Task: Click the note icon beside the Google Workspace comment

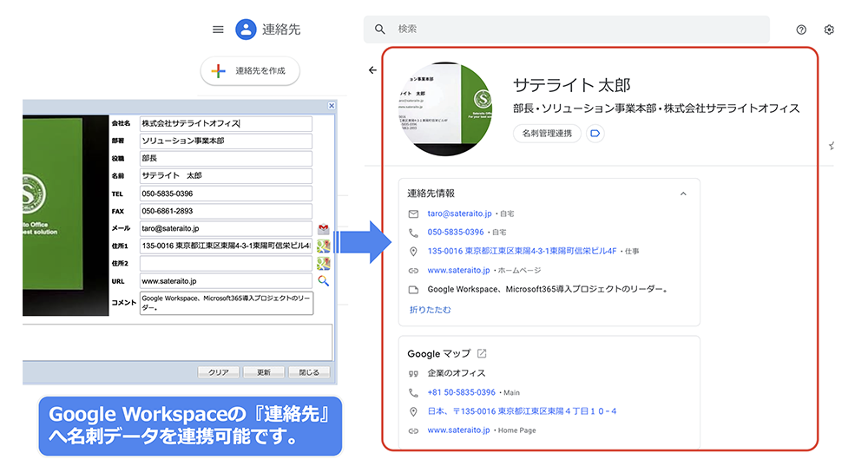Action: pyautogui.click(x=413, y=290)
